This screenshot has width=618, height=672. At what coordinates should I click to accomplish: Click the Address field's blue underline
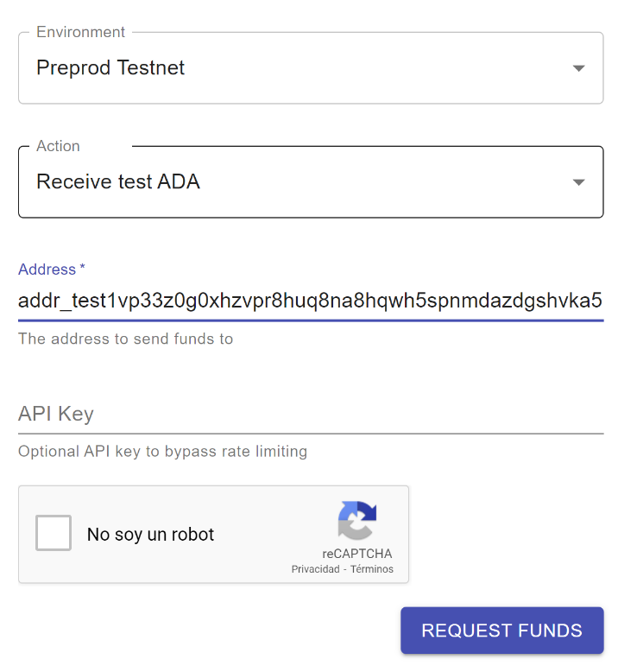click(x=310, y=320)
